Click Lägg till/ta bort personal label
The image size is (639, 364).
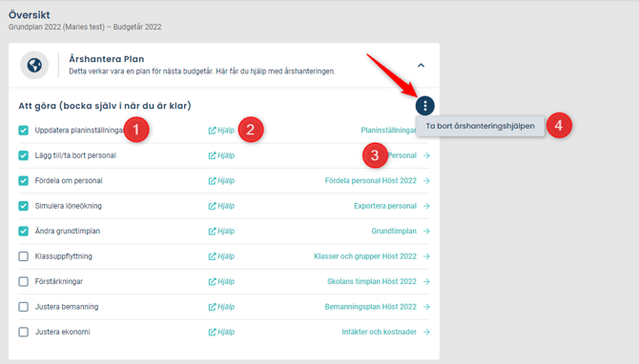(75, 155)
